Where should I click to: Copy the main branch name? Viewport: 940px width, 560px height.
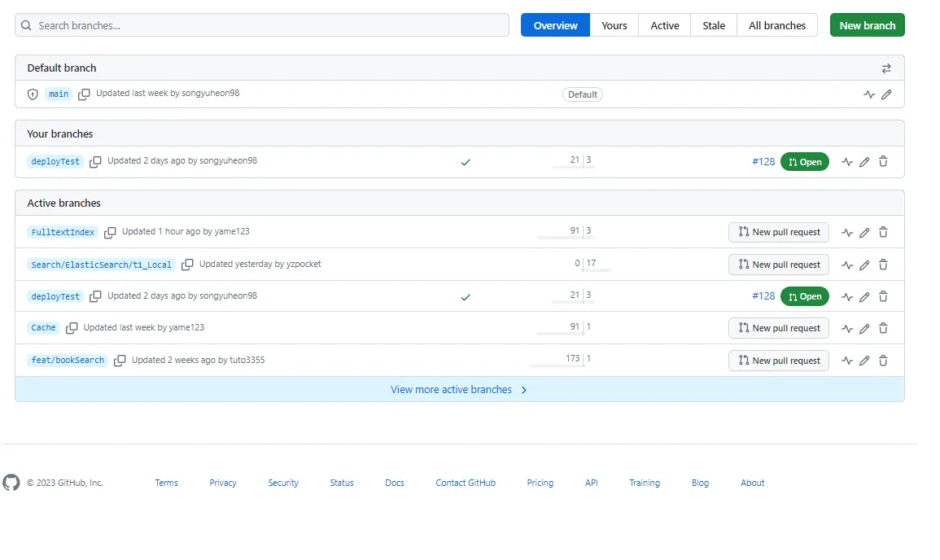[x=84, y=94]
